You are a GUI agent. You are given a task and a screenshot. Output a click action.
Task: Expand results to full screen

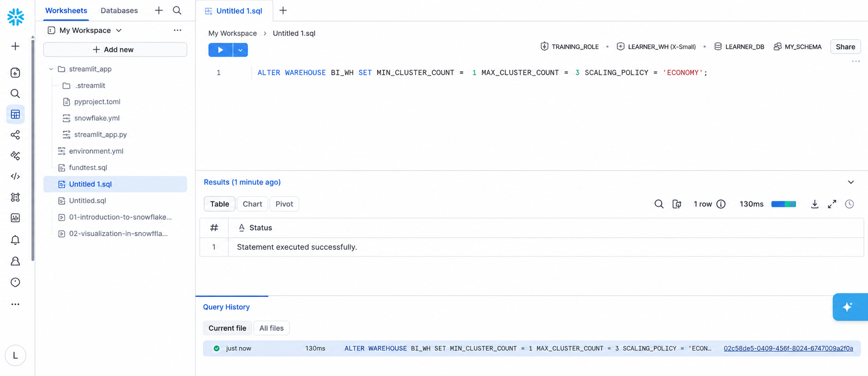(832, 204)
